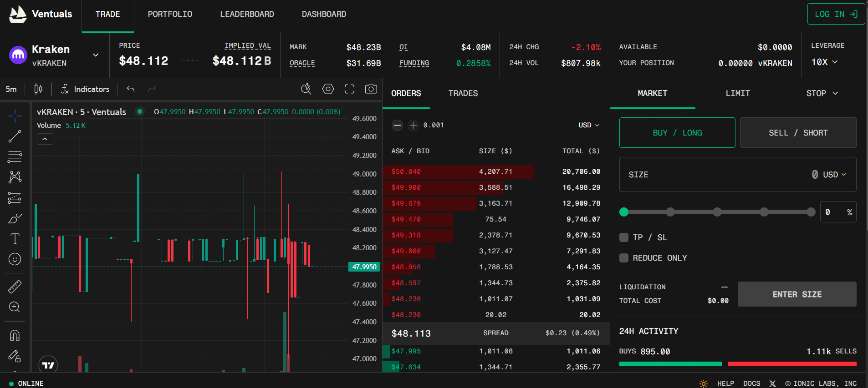Click the FUNDING label
Image resolution: width=868 pixels, height=388 pixels.
pos(414,63)
